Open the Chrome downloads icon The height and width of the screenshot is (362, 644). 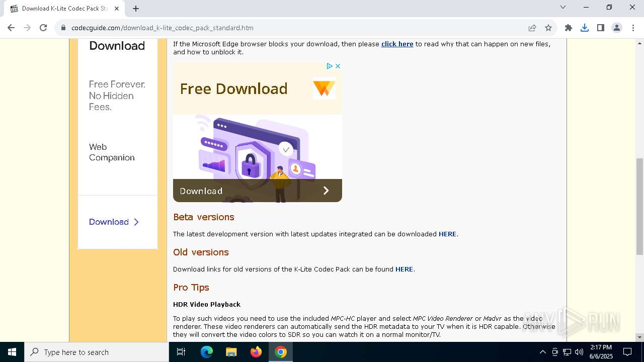coord(585,28)
